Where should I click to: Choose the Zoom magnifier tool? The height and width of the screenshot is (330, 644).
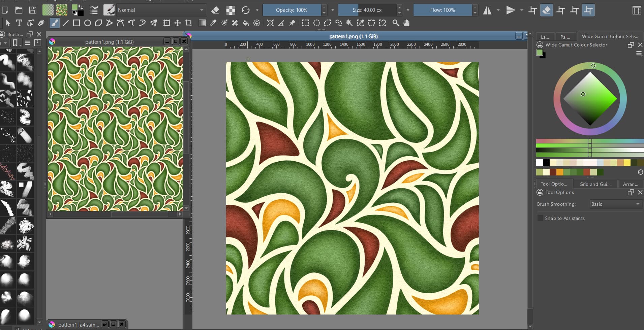point(396,23)
